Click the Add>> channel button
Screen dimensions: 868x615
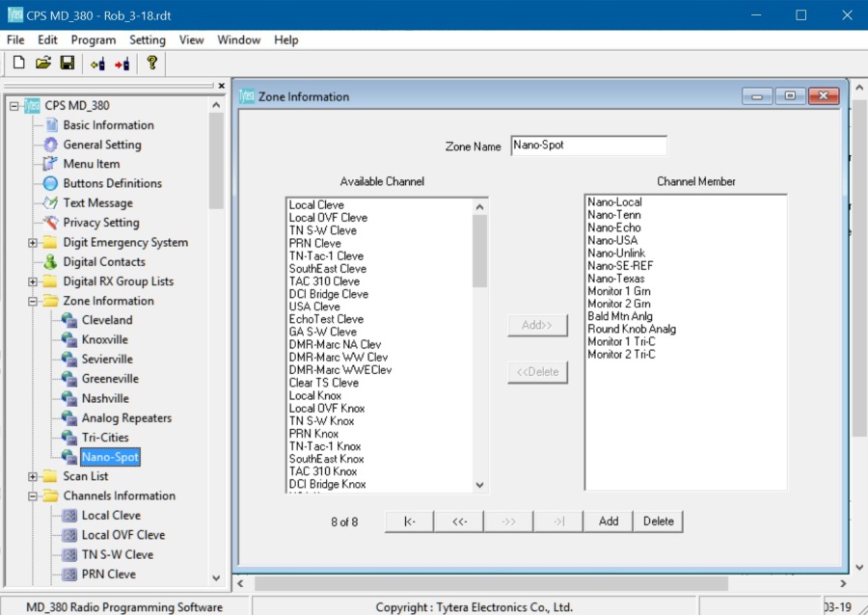537,325
